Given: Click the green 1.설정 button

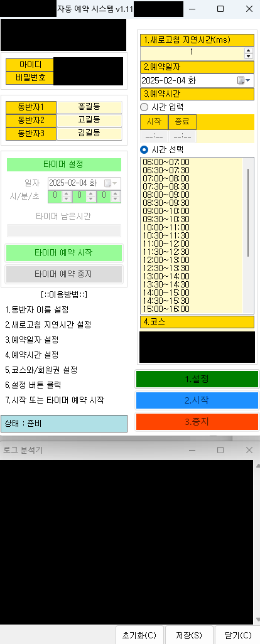Looking at the screenshot, I should pyautogui.click(x=197, y=378).
